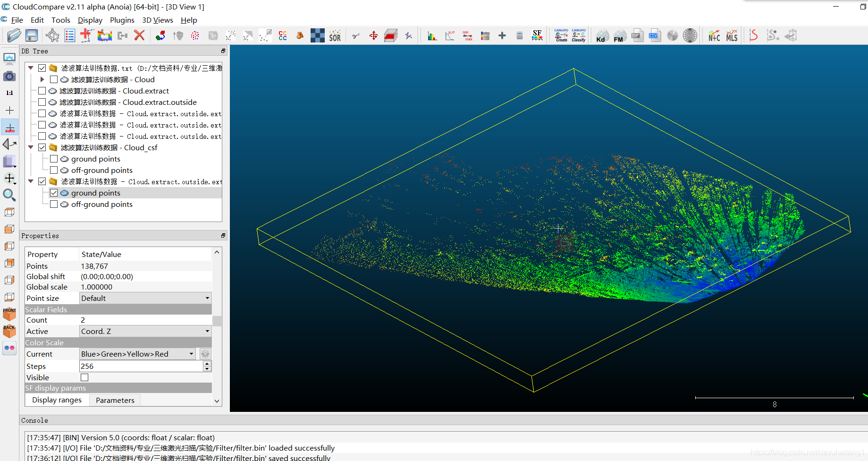The width and height of the screenshot is (868, 461).
Task: Expand the 滤波算法训练数据 - Cloud node
Action: click(42, 79)
